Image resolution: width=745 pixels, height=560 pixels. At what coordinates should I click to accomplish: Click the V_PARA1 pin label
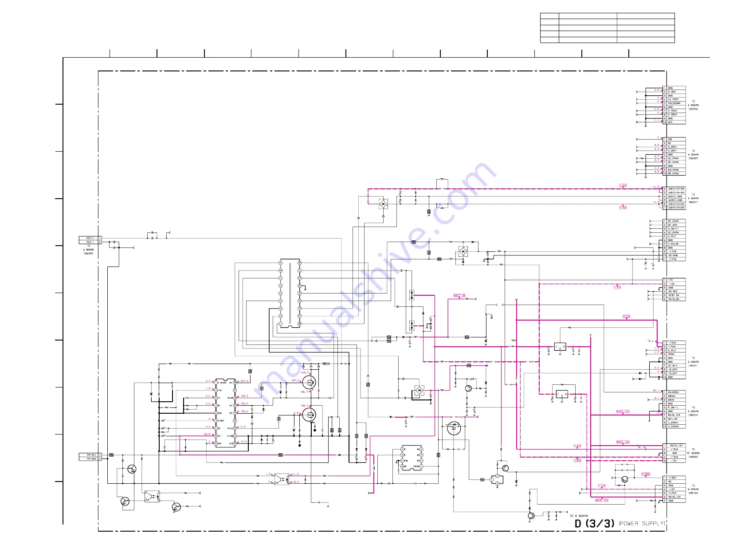pos(673,423)
